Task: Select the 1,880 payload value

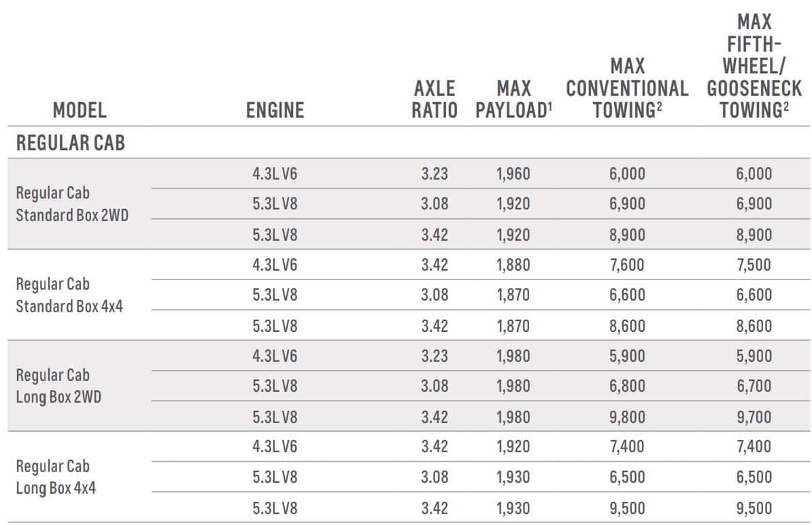Action: 513,265
